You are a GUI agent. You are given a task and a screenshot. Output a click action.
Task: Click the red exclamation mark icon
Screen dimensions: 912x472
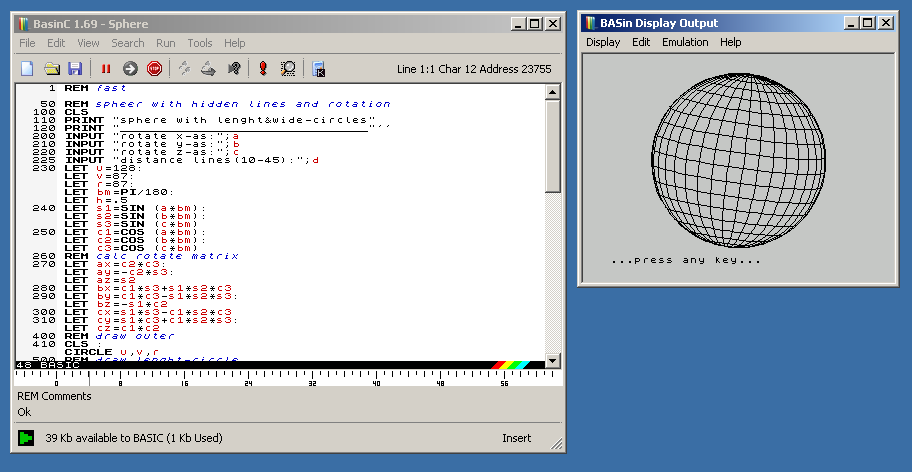263,69
